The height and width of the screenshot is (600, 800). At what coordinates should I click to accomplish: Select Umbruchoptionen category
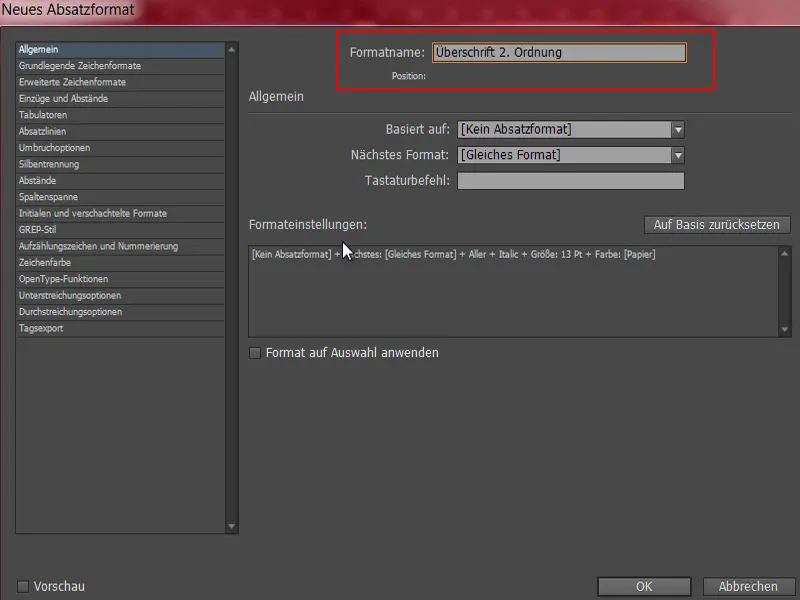120,147
